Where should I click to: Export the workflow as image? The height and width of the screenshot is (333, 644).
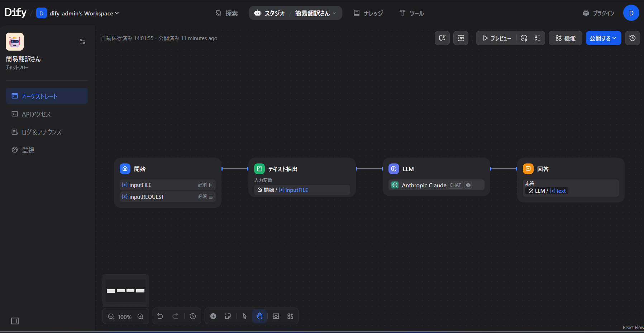pyautogui.click(x=276, y=316)
